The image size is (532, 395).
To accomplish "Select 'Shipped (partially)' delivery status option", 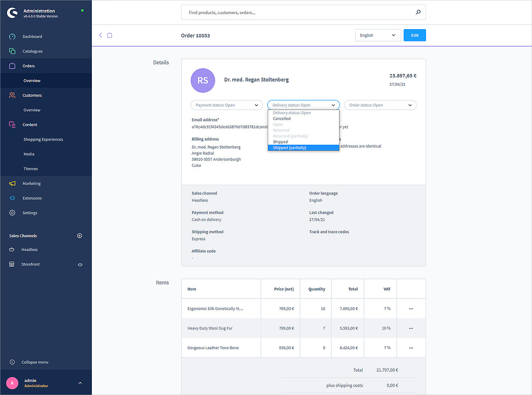I will (x=303, y=148).
